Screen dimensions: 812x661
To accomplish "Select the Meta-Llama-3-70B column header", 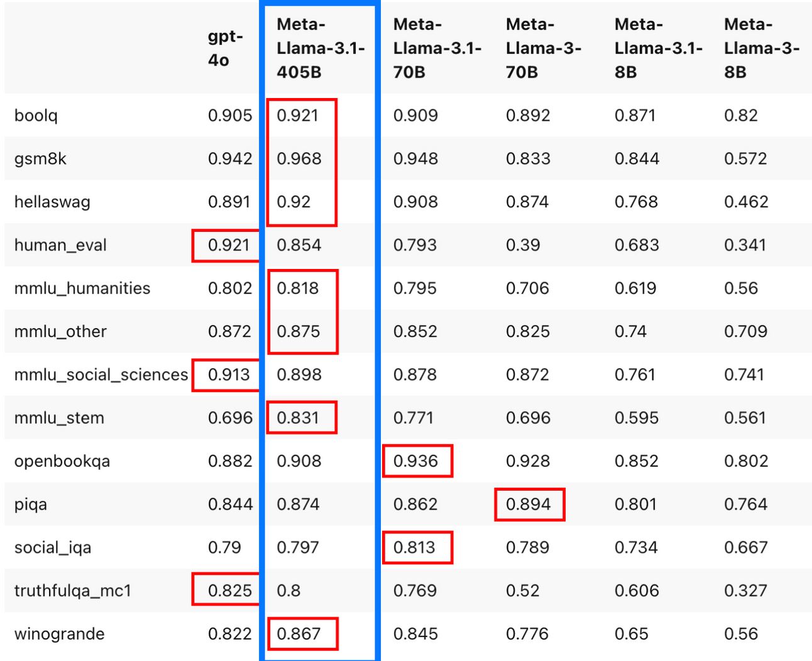I will pos(544,48).
